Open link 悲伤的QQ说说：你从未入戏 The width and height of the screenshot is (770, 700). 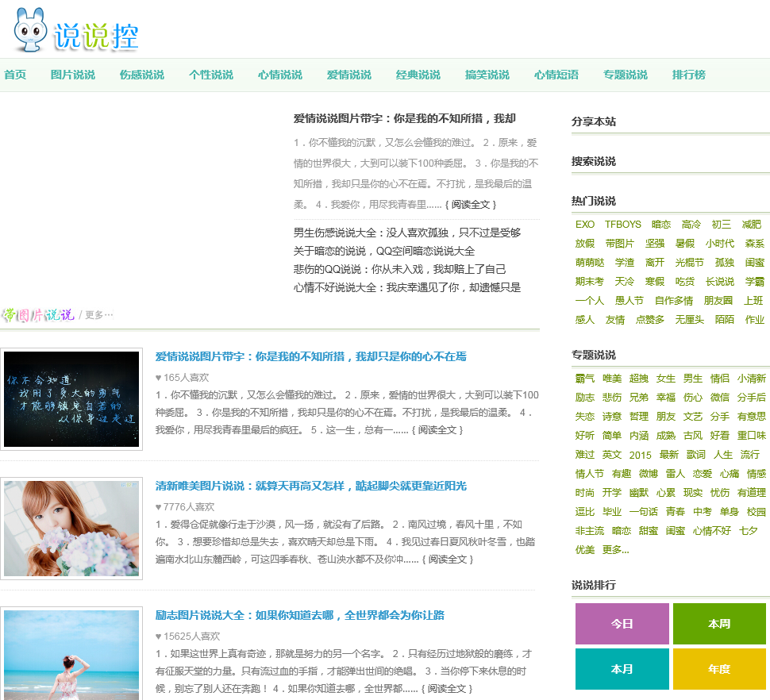click(x=400, y=269)
